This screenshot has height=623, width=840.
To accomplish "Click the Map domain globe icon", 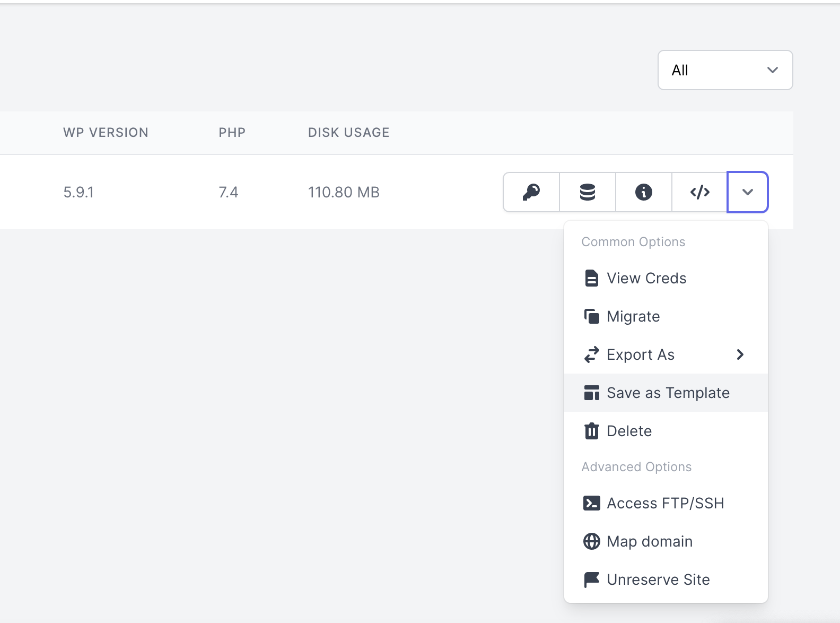I will tap(591, 541).
